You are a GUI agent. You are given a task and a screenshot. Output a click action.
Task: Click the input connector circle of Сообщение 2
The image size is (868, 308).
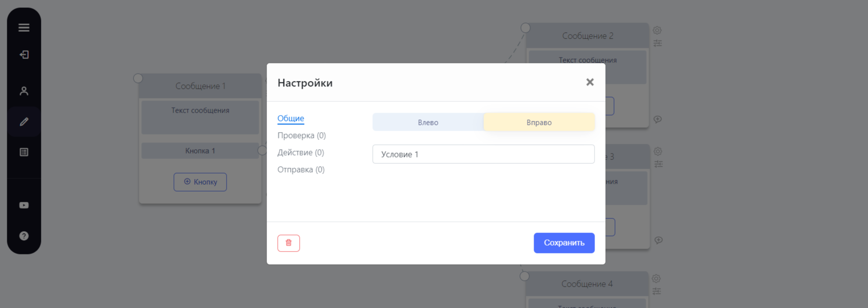pos(525,28)
